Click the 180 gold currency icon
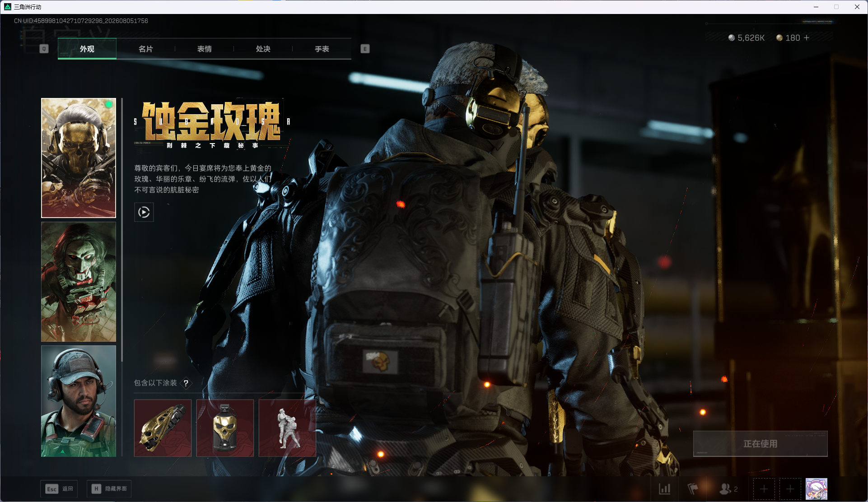Viewport: 868px width, 502px height. (x=779, y=38)
